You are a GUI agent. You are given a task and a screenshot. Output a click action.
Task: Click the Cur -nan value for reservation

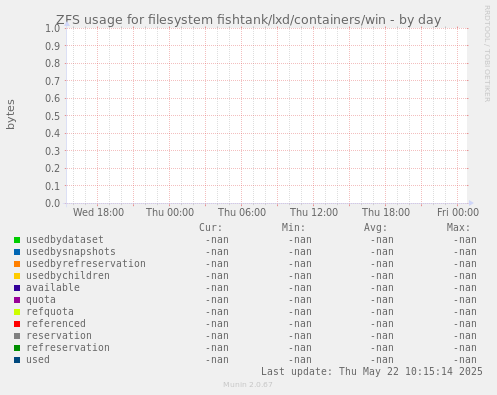tap(217, 336)
